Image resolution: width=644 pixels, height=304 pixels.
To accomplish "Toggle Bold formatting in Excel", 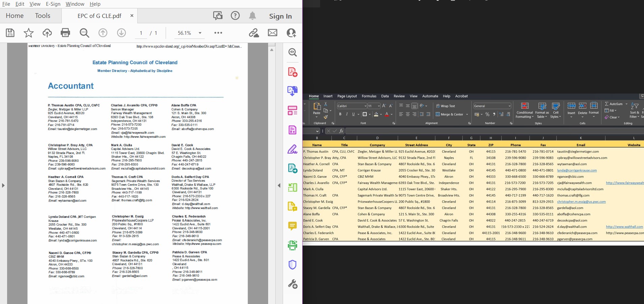I will tap(340, 114).
